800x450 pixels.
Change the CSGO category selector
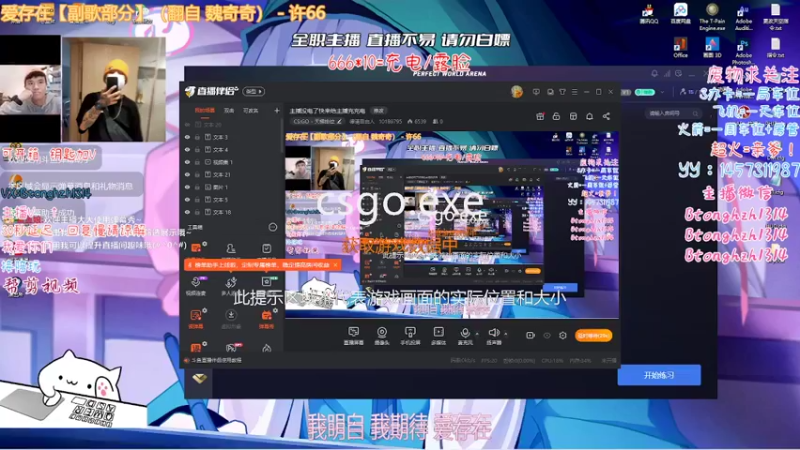(x=317, y=121)
